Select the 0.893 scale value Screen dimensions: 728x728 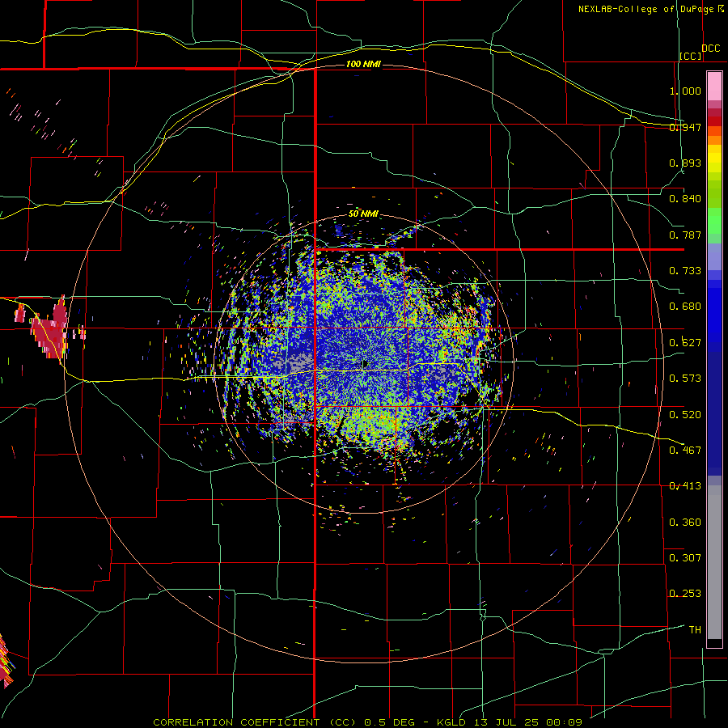(685, 163)
